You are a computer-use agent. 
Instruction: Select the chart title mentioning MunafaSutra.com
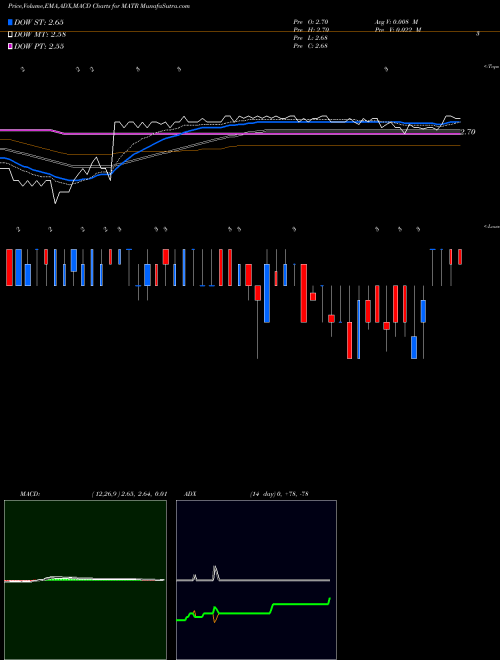pyautogui.click(x=98, y=6)
